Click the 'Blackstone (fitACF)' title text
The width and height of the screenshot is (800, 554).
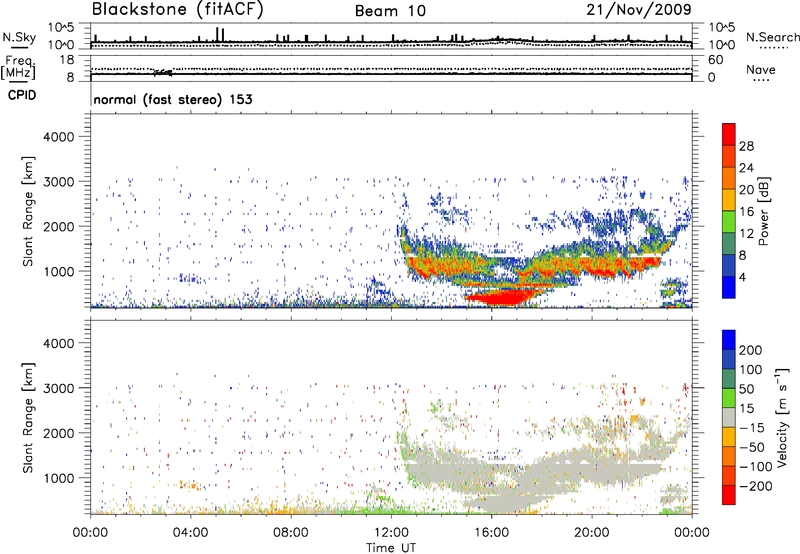178,10
